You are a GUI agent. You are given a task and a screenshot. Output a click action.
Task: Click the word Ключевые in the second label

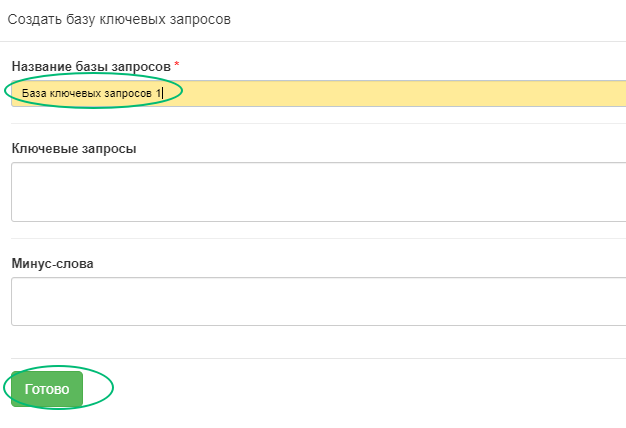(x=45, y=149)
